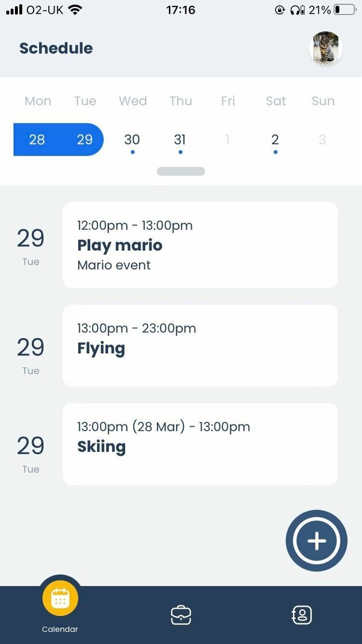
Task: Select Wednesday 30 in the week strip
Action: coord(132,140)
